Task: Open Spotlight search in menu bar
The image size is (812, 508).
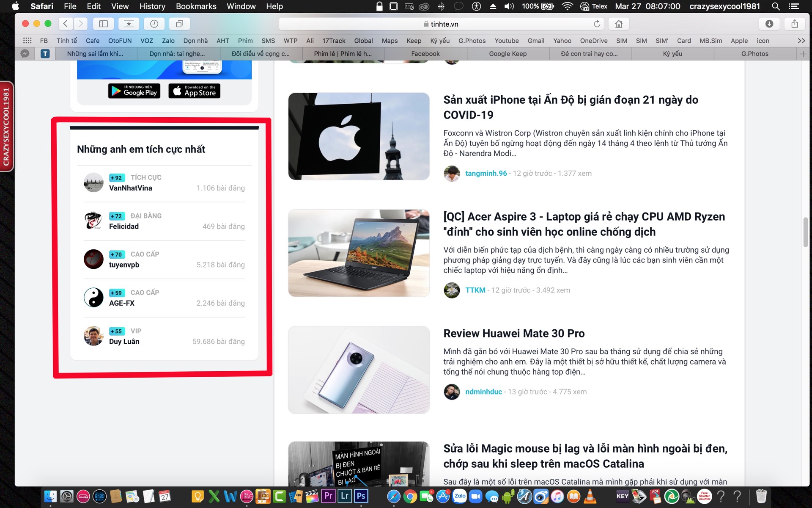Action: 776,6
